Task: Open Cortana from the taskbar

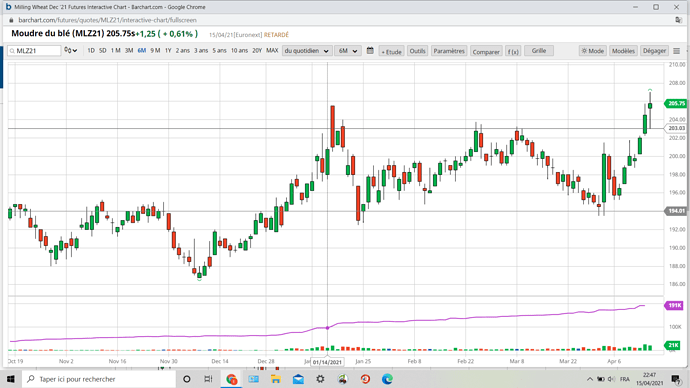Action: click(x=187, y=379)
